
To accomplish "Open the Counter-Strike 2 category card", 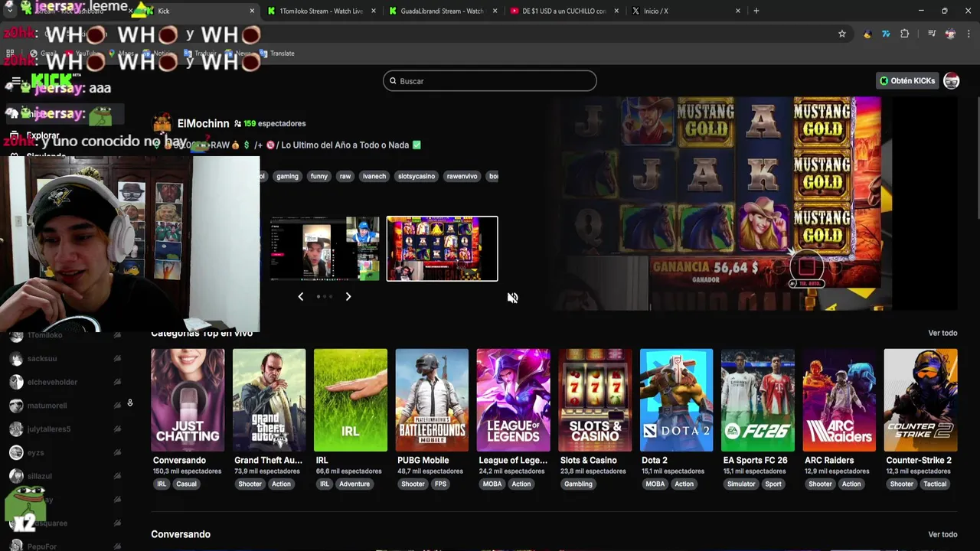I will tap(920, 400).
